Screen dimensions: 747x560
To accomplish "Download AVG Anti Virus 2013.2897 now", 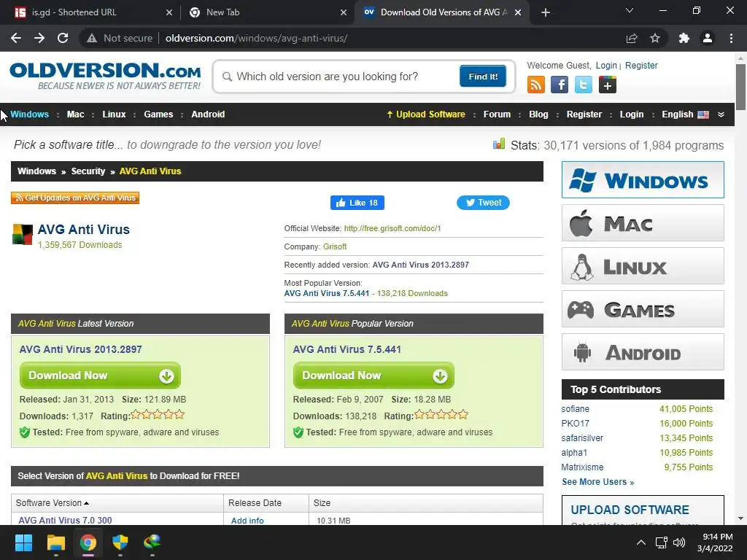I will (x=100, y=376).
